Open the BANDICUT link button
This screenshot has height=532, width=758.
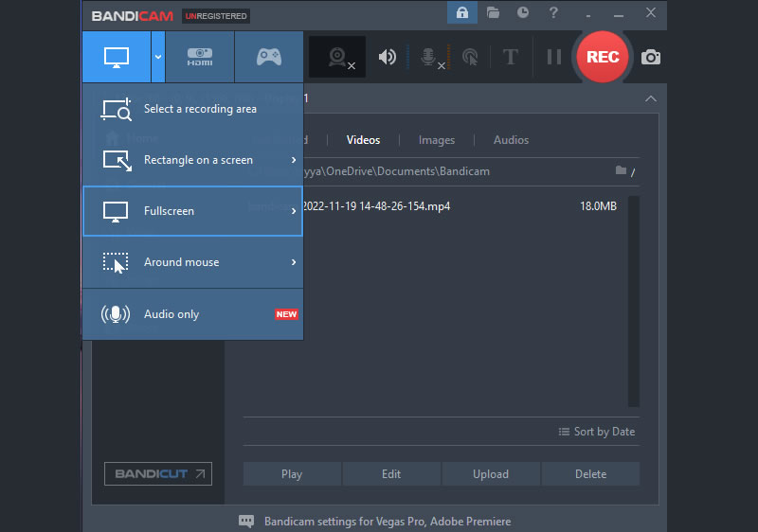(x=158, y=473)
